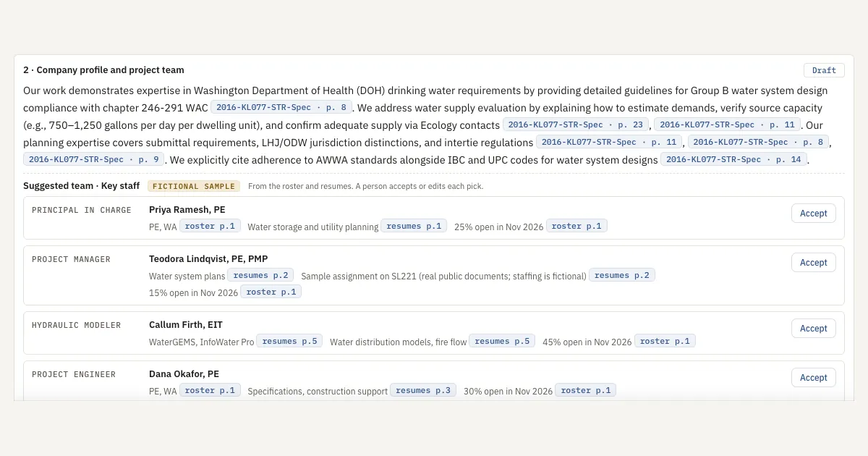Click the PRINCIPAL IN CHARGE role label
The image size is (868, 456).
(x=82, y=210)
